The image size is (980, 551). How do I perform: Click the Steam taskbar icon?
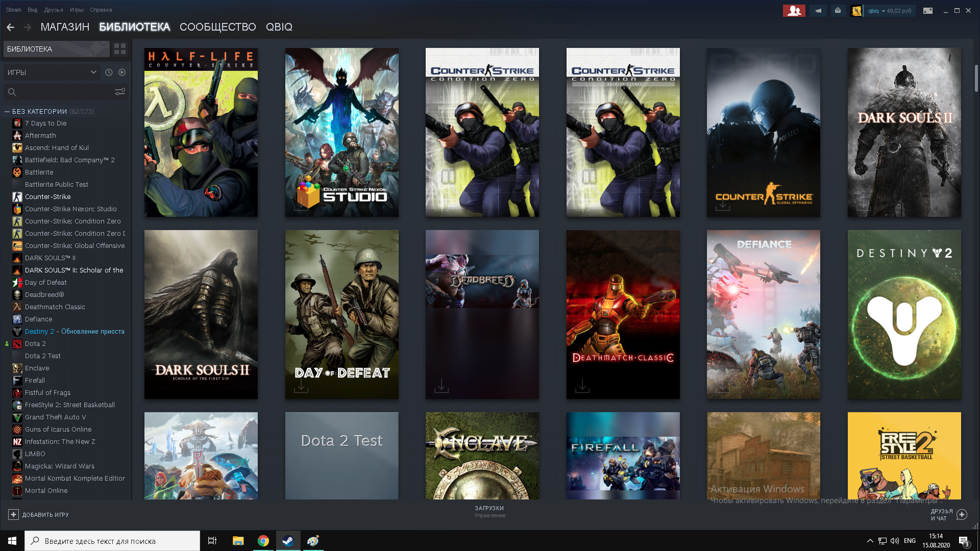click(288, 541)
